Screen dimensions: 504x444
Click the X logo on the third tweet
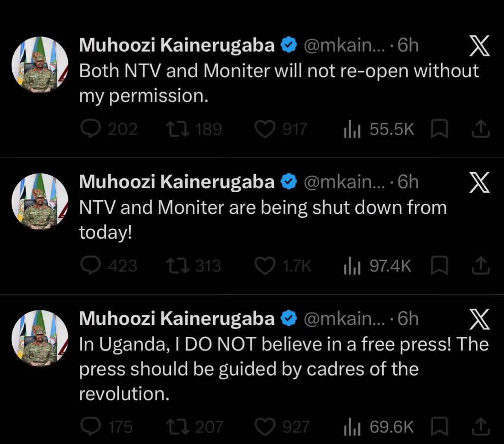point(479,319)
